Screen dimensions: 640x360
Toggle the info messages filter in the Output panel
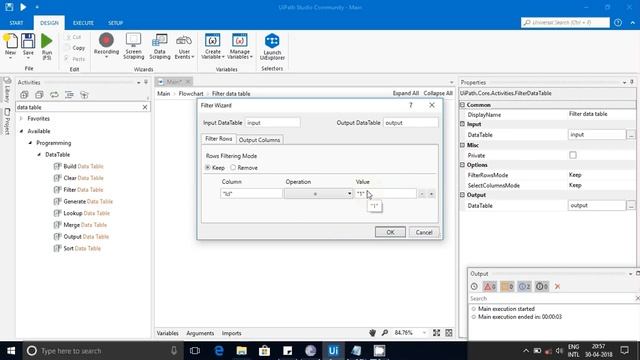[524, 287]
